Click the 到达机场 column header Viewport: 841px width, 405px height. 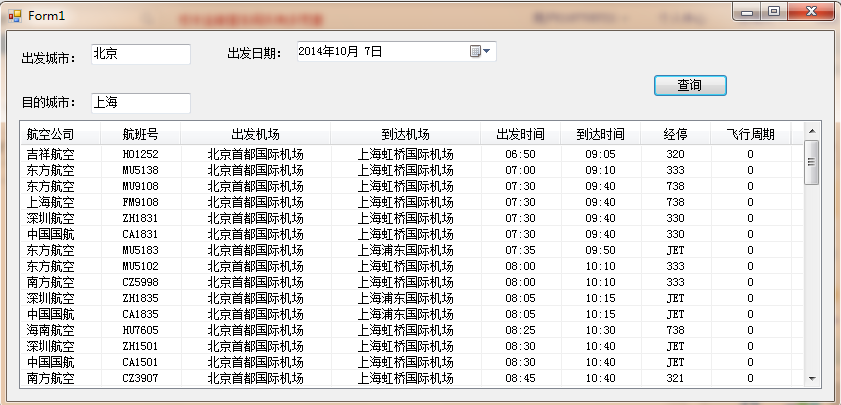[x=405, y=134]
